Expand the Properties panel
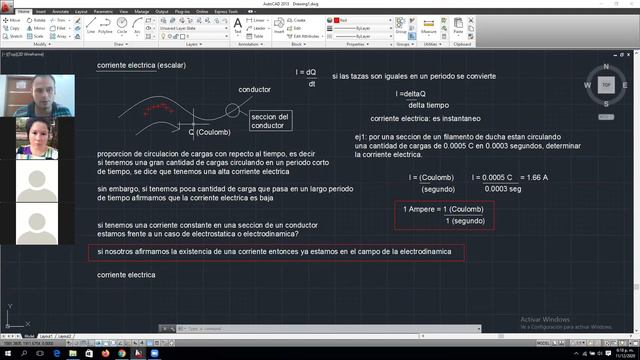Image resolution: width=640 pixels, height=360 pixels. (x=357, y=44)
